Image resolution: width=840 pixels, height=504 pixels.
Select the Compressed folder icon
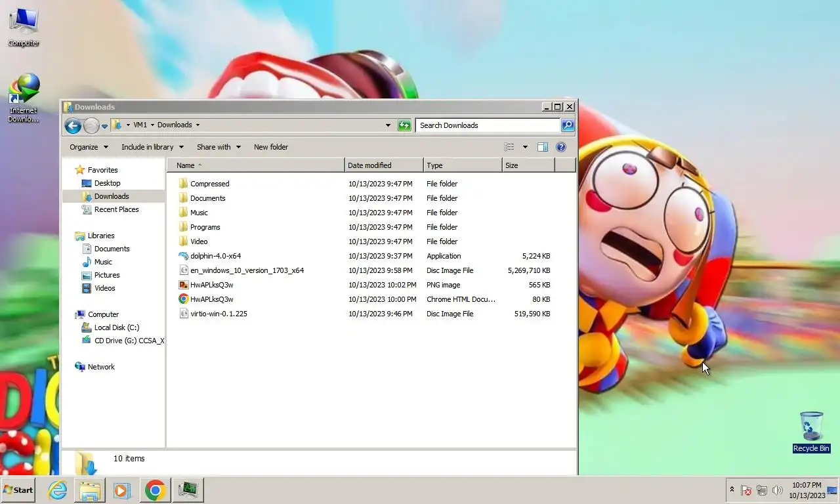(x=184, y=184)
